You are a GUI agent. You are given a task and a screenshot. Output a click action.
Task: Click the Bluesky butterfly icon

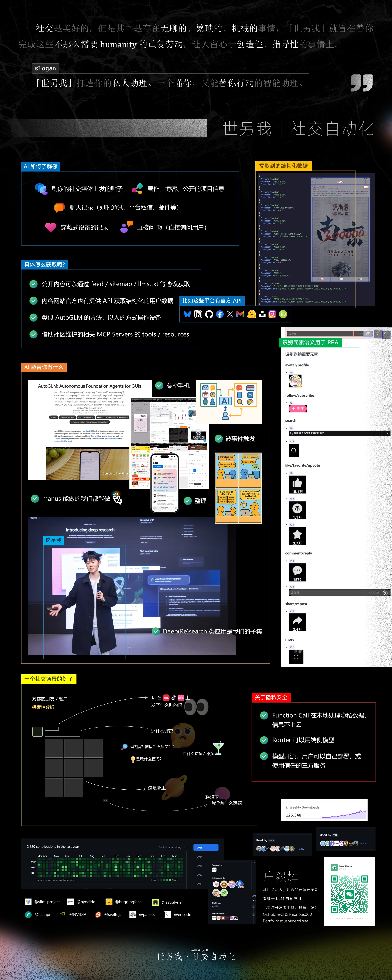pos(187,314)
